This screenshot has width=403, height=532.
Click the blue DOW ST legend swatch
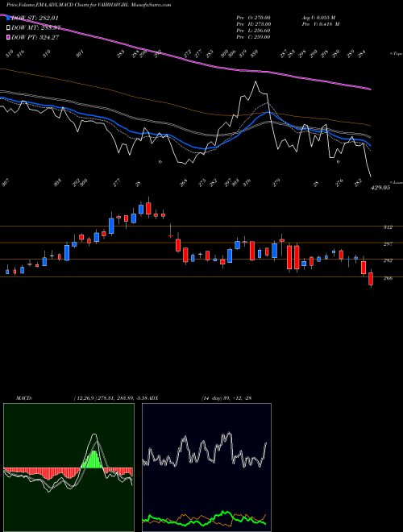[9, 18]
